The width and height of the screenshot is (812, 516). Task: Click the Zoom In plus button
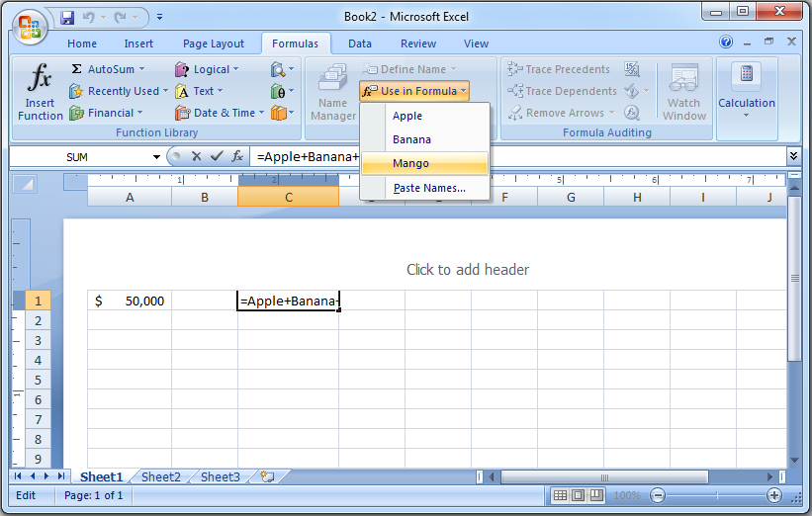tap(774, 495)
